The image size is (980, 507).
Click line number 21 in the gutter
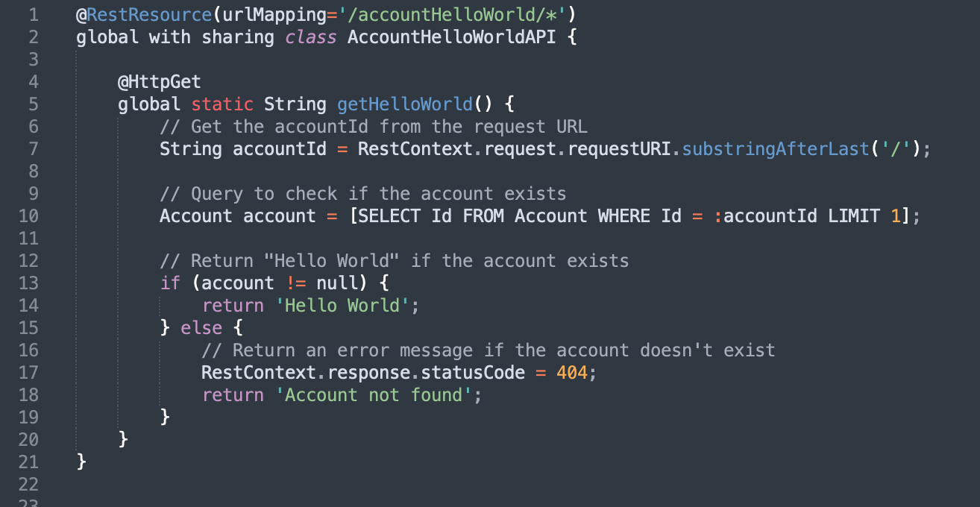[x=28, y=462]
